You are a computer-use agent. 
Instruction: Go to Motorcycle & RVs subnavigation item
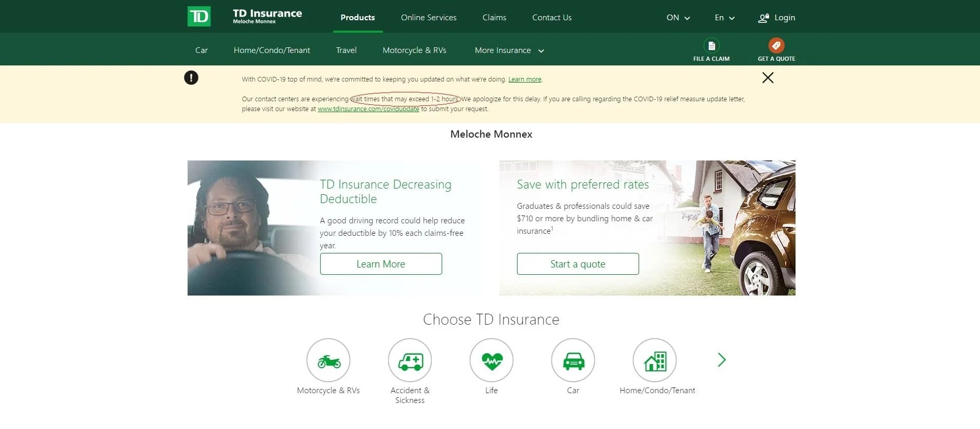pos(415,50)
